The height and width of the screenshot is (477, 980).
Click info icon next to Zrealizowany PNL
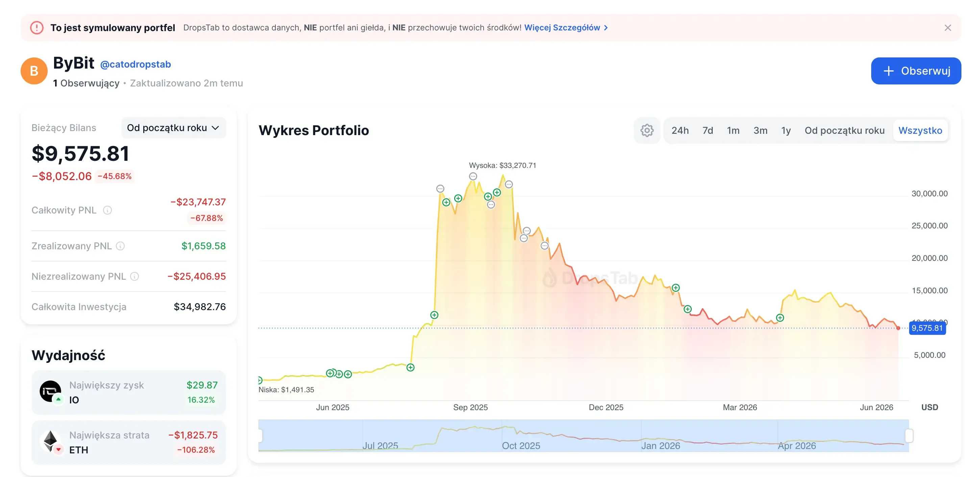point(120,246)
